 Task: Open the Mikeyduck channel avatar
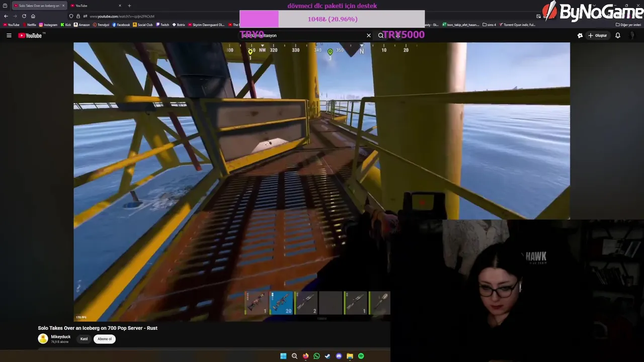tap(43, 339)
